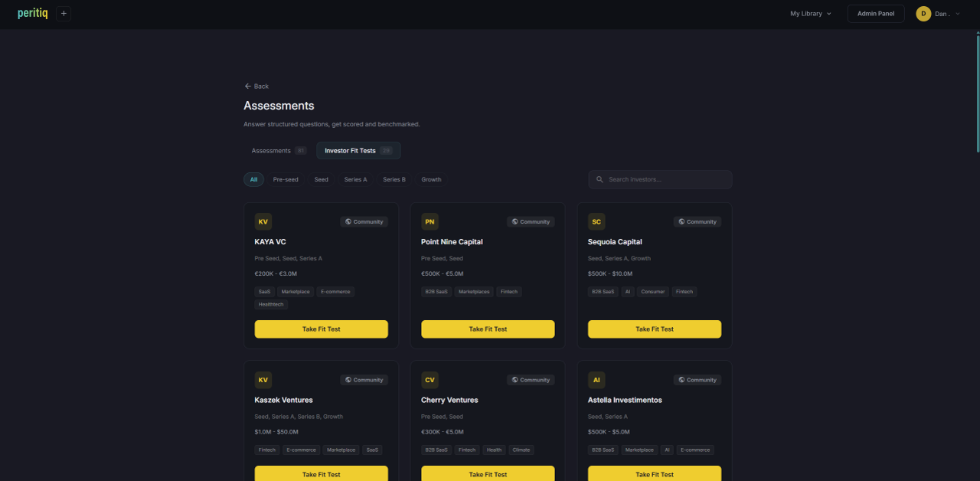
Task: Take Fit Test for Cherry Ventures
Action: click(x=488, y=473)
